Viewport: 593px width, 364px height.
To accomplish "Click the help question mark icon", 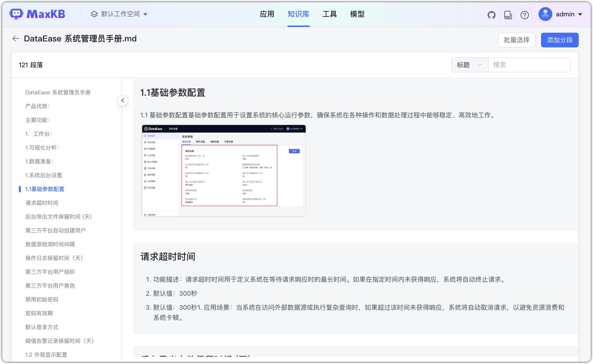I will point(524,15).
